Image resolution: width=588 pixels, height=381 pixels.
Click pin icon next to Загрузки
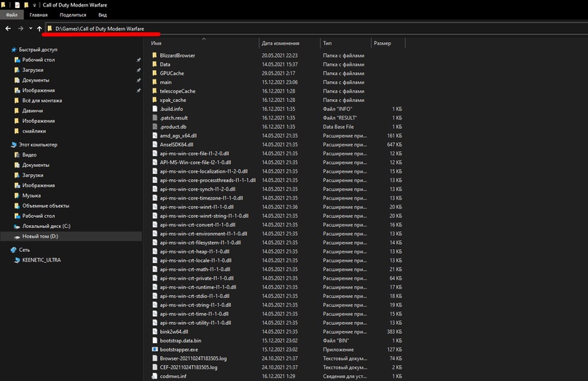[138, 70]
